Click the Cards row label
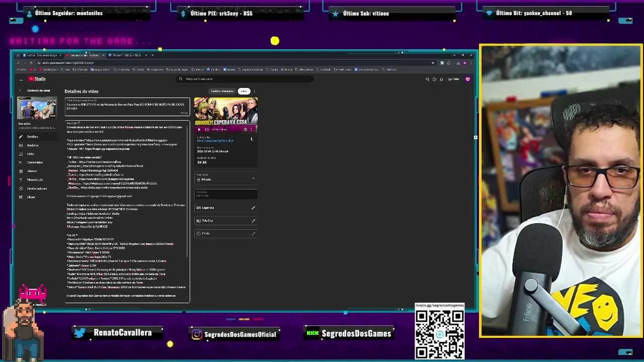 [206, 233]
